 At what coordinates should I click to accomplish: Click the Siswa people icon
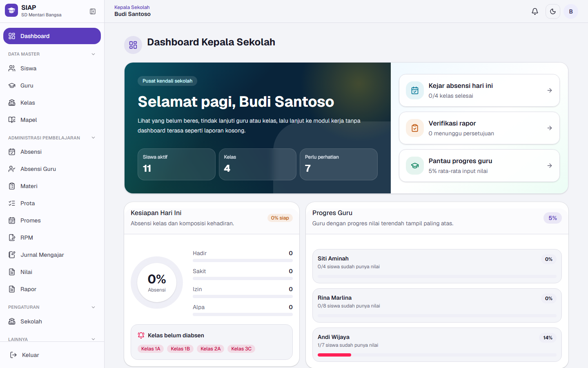[x=12, y=68]
